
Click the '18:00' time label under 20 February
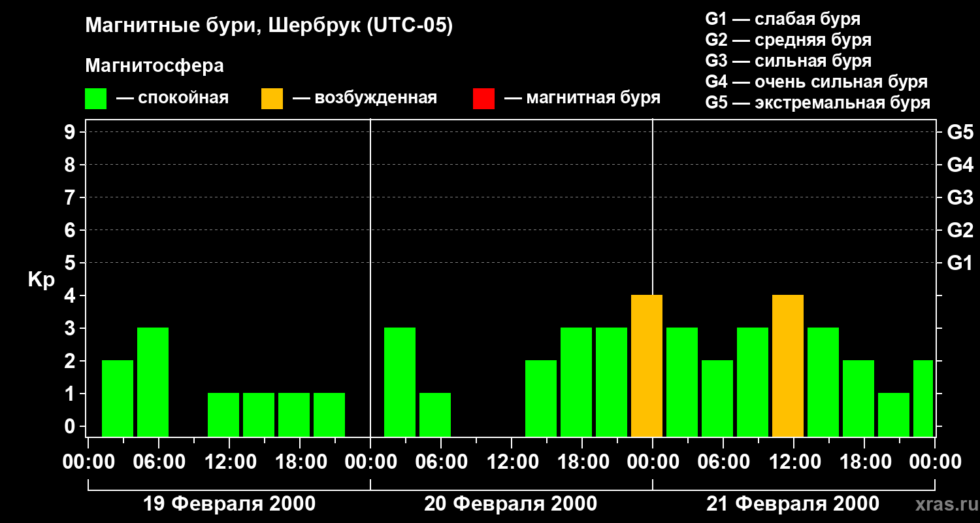pos(582,462)
